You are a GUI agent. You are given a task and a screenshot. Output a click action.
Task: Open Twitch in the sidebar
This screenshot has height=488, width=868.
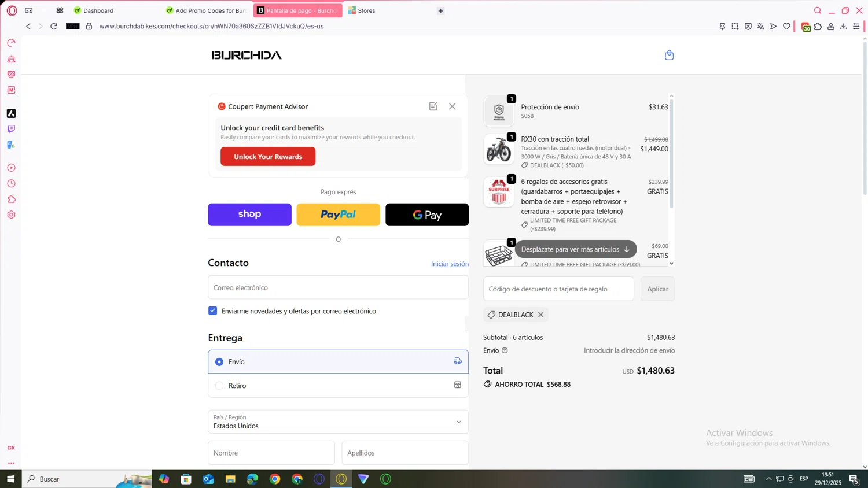point(11,129)
